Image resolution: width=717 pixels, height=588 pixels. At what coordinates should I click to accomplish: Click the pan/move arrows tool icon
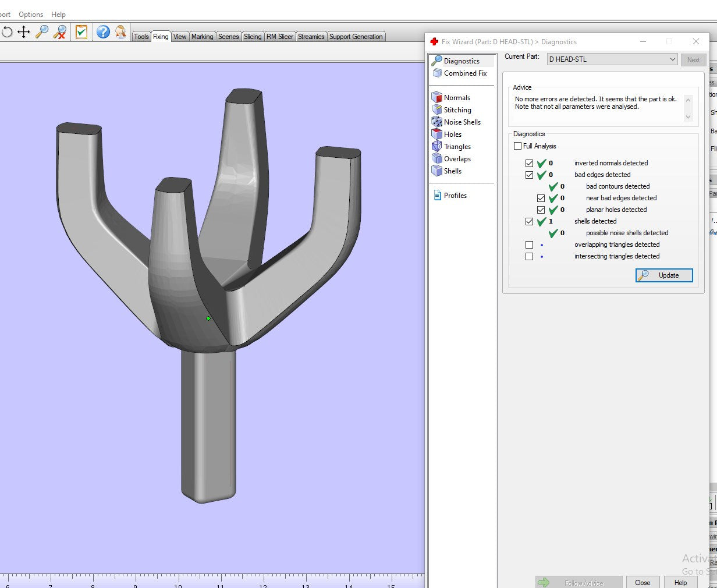[x=24, y=32]
